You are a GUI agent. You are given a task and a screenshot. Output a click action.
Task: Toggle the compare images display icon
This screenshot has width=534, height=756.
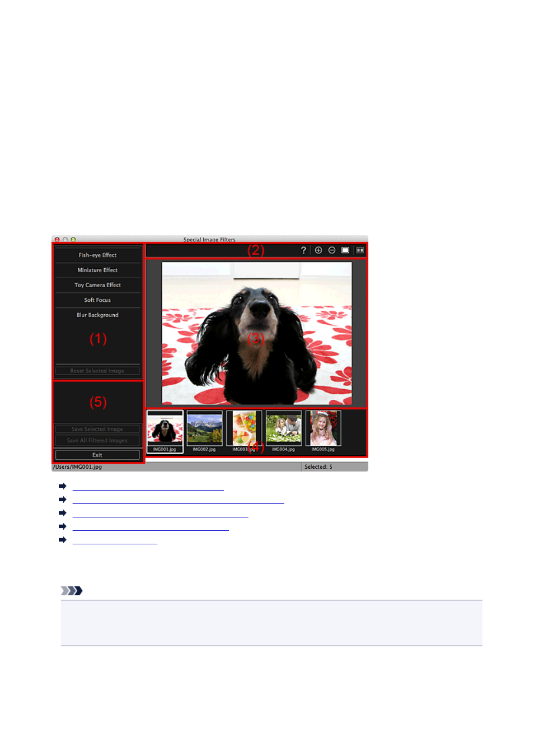(x=360, y=250)
